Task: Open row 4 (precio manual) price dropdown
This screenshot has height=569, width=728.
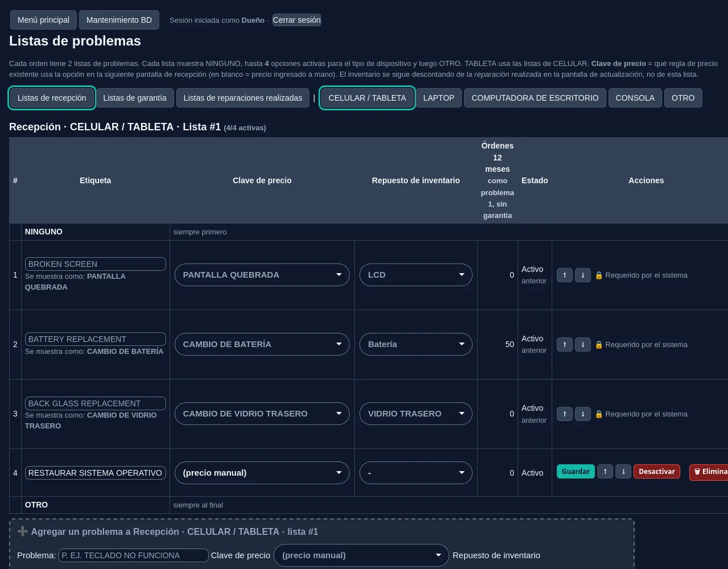Action: [262, 473]
